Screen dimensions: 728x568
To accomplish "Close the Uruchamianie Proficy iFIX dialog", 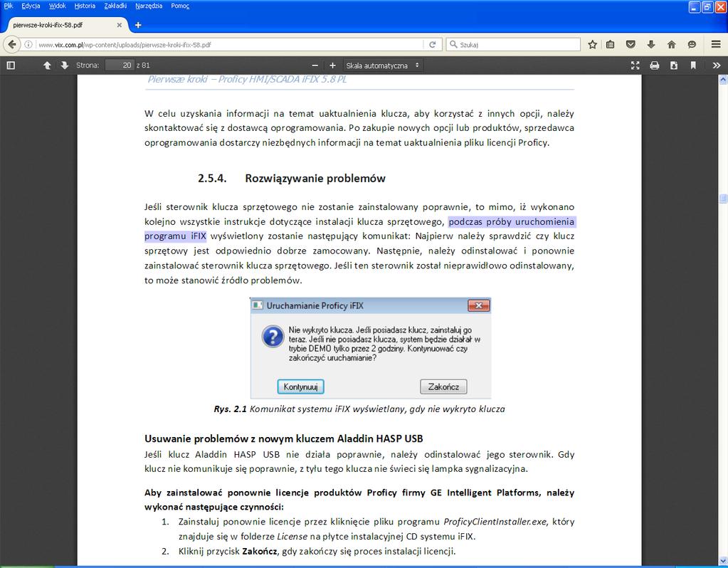I will [479, 305].
